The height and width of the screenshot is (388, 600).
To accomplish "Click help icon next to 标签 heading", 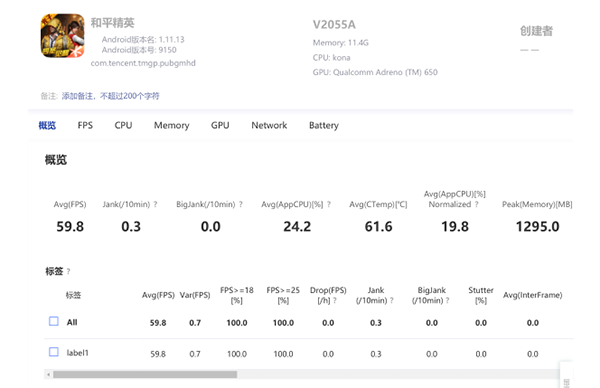I will [68, 272].
